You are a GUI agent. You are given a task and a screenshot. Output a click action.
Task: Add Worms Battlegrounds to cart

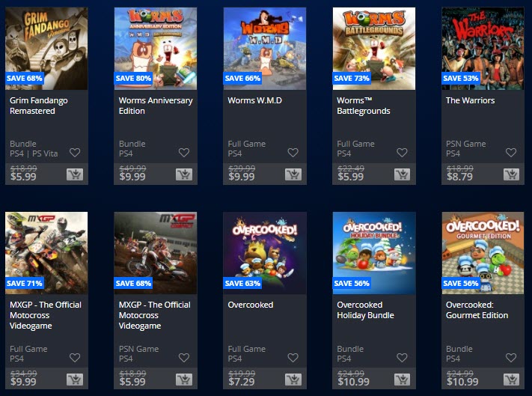pyautogui.click(x=402, y=174)
